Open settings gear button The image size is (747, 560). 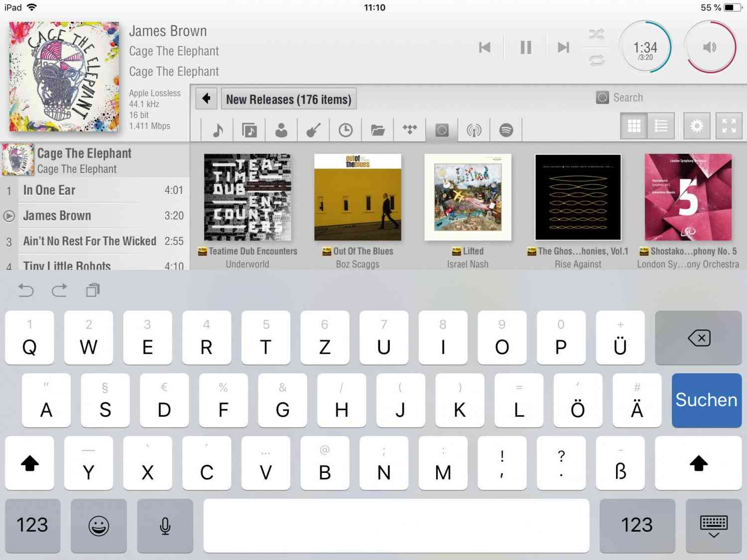coord(697,126)
